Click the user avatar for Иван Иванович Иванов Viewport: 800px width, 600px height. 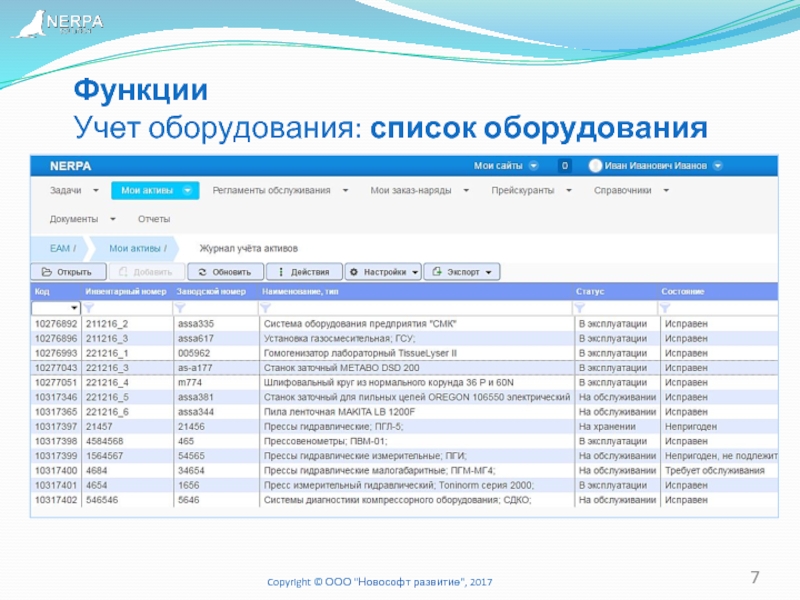coord(596,166)
